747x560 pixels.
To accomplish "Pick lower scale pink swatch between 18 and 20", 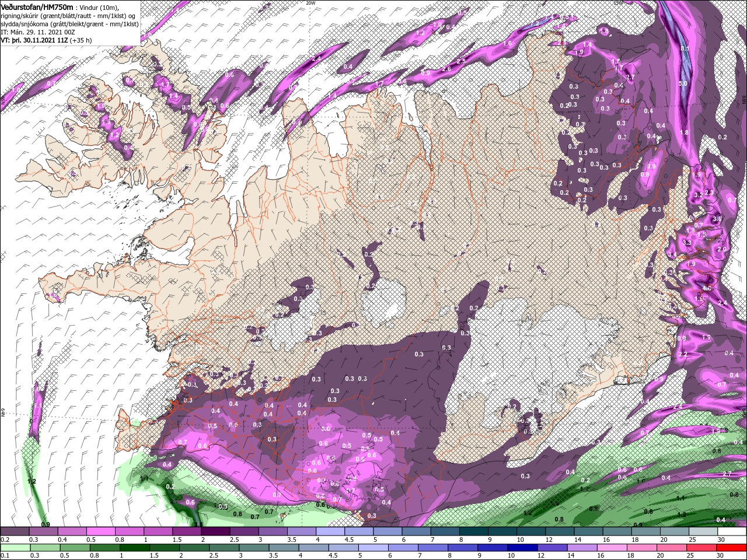I will [642, 547].
